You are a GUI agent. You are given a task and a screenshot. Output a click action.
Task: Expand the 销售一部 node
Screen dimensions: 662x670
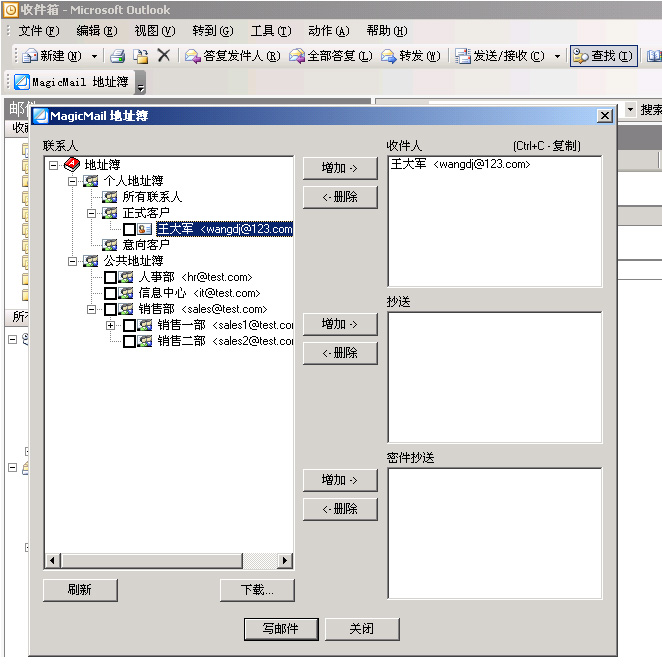pos(110,325)
